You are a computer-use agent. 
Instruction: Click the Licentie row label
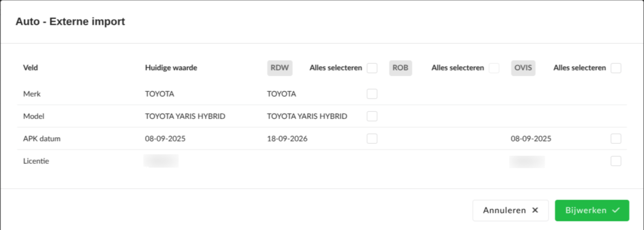click(36, 161)
